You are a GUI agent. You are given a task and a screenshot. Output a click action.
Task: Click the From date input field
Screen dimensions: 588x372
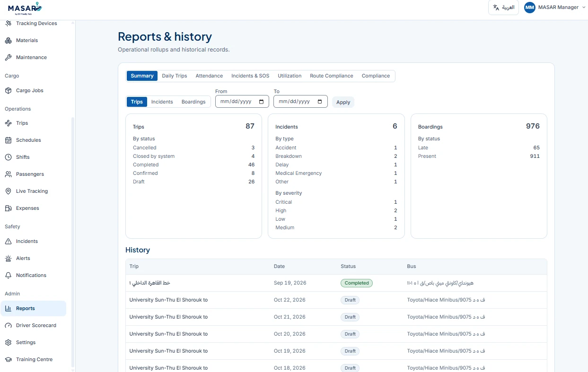242,102
